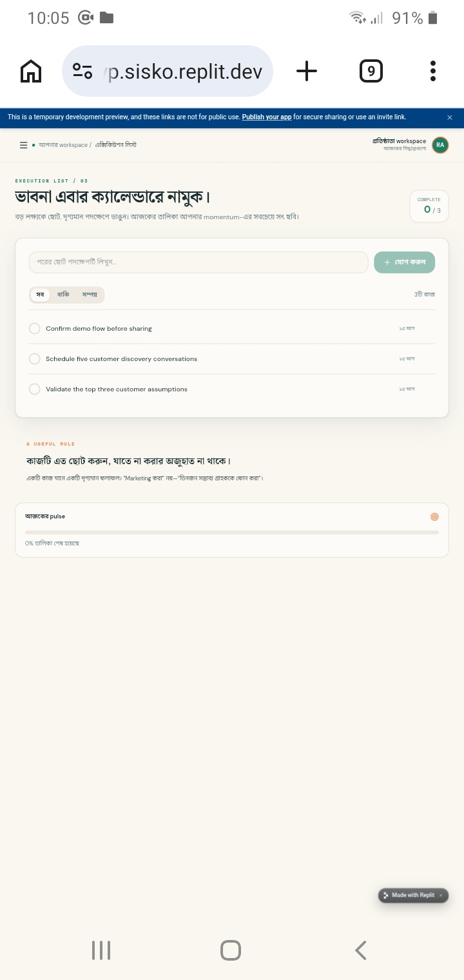Click the target icon in pulse card
This screenshot has width=464, height=980.
coord(434,516)
